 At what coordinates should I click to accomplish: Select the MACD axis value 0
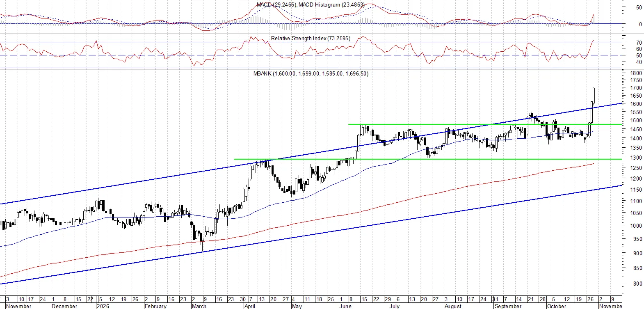click(x=640, y=24)
